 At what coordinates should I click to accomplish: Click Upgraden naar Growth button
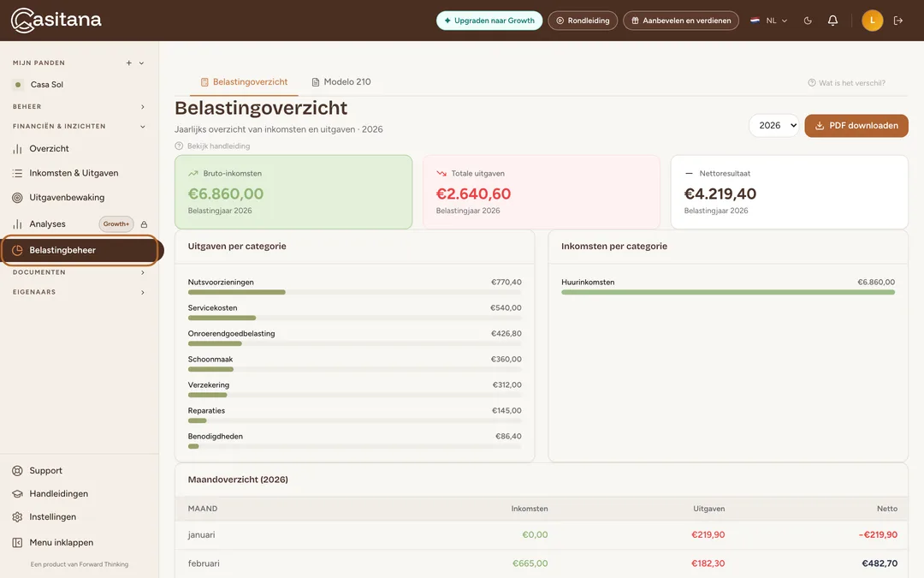point(489,21)
